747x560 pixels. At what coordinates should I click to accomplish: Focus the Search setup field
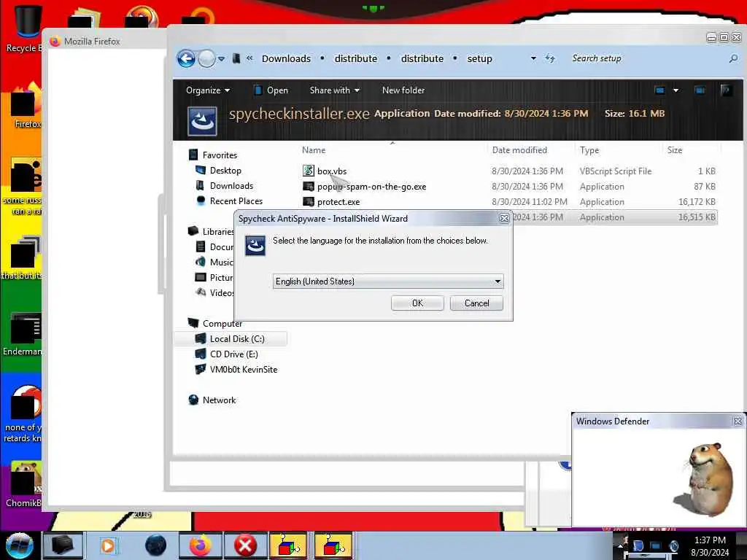coord(646,58)
